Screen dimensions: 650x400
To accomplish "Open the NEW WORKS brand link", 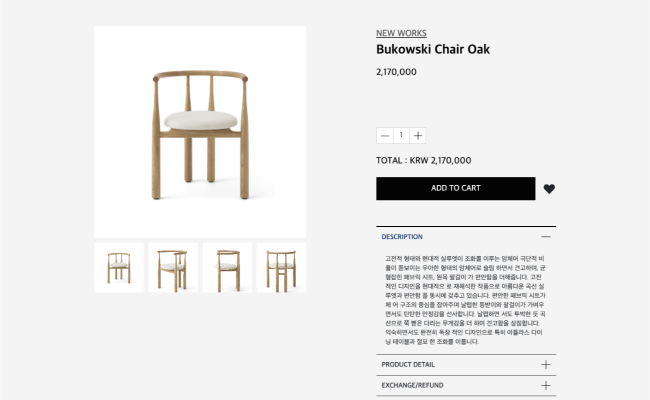I will (x=401, y=33).
